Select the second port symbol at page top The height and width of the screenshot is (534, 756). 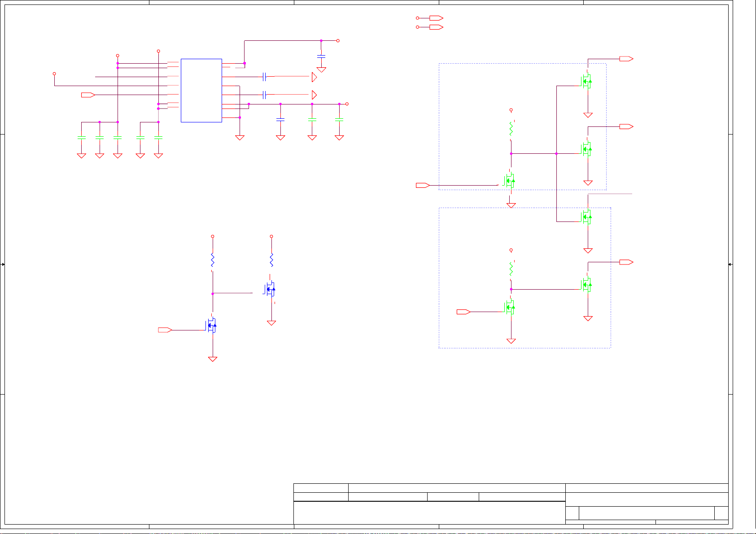(436, 27)
